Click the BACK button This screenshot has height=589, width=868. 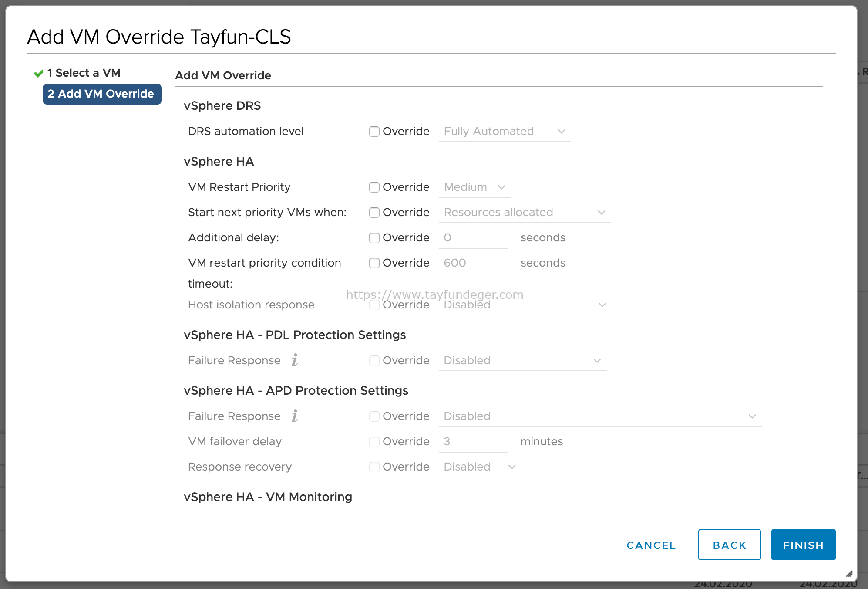[729, 545]
